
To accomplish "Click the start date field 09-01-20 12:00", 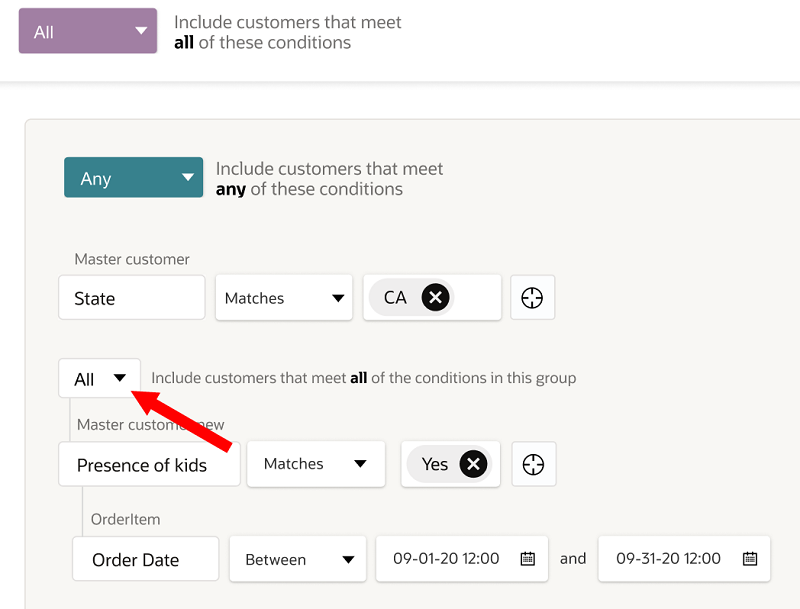I will 447,559.
